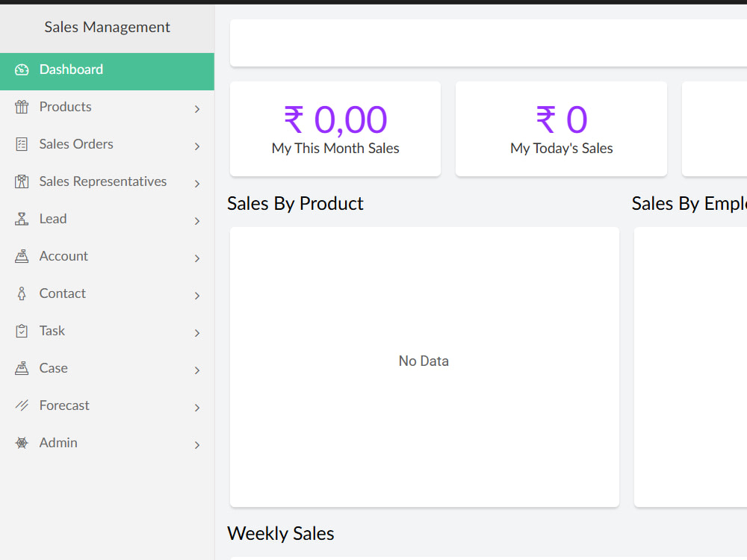Click the Forecast slanted lines icon
The width and height of the screenshot is (747, 560).
22,405
